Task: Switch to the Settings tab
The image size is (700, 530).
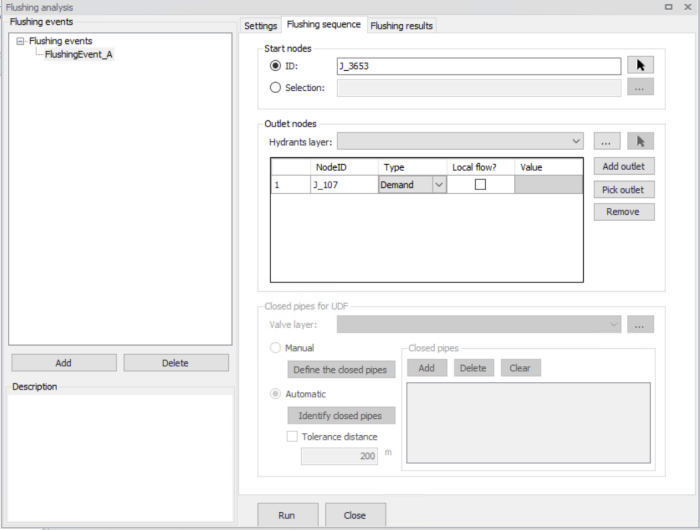Action: (261, 26)
